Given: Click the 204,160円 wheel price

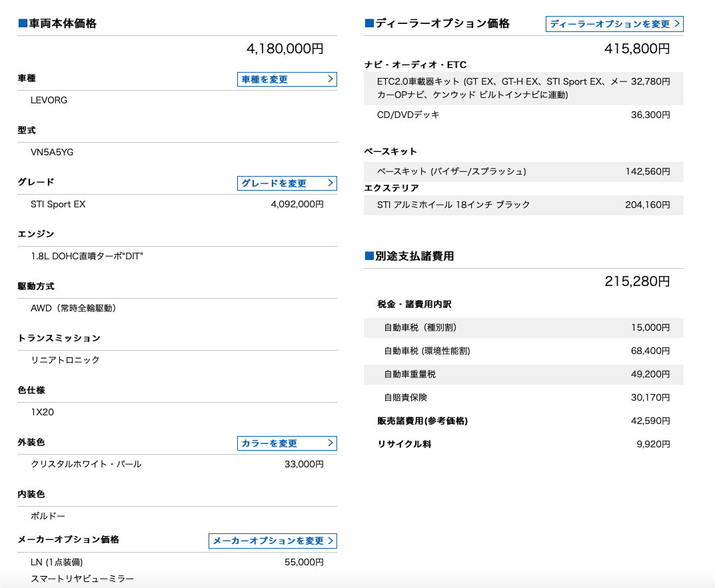Looking at the screenshot, I should pos(648,205).
